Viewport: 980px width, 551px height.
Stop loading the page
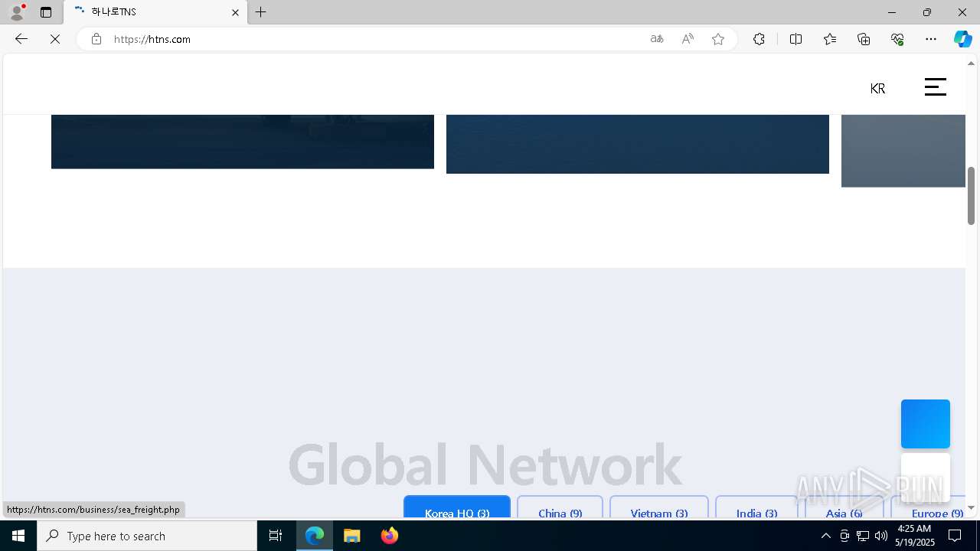click(55, 39)
